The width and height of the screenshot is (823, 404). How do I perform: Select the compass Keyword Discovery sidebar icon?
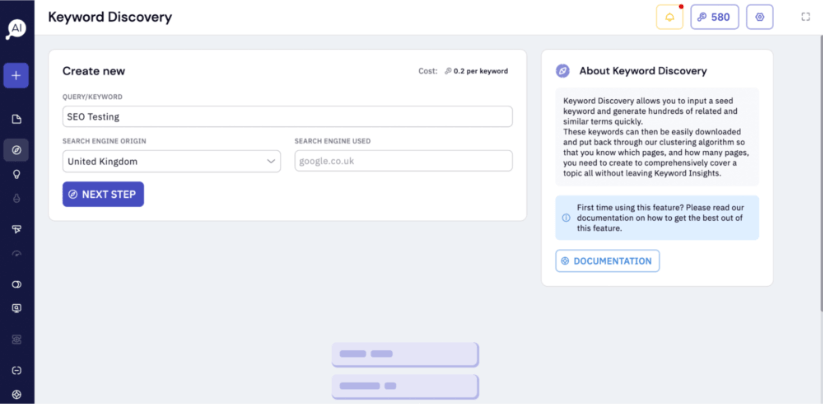click(x=16, y=151)
